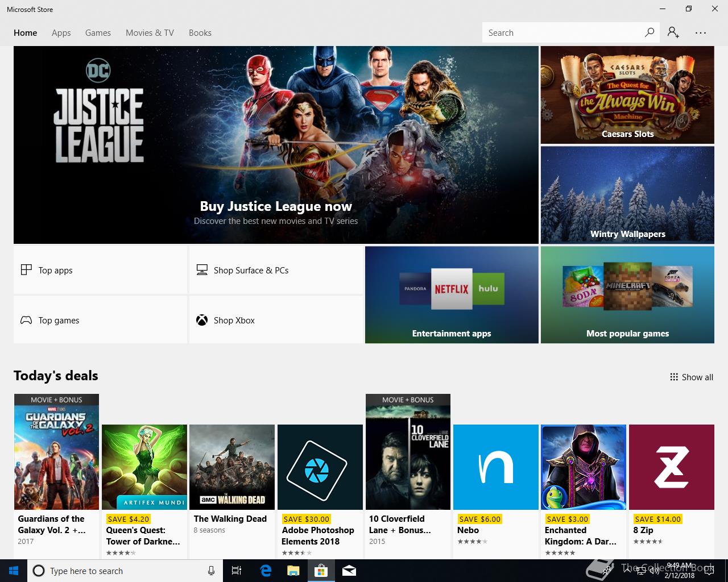Open the three-dots more menu
Image resolution: width=728 pixels, height=582 pixels.
click(701, 33)
